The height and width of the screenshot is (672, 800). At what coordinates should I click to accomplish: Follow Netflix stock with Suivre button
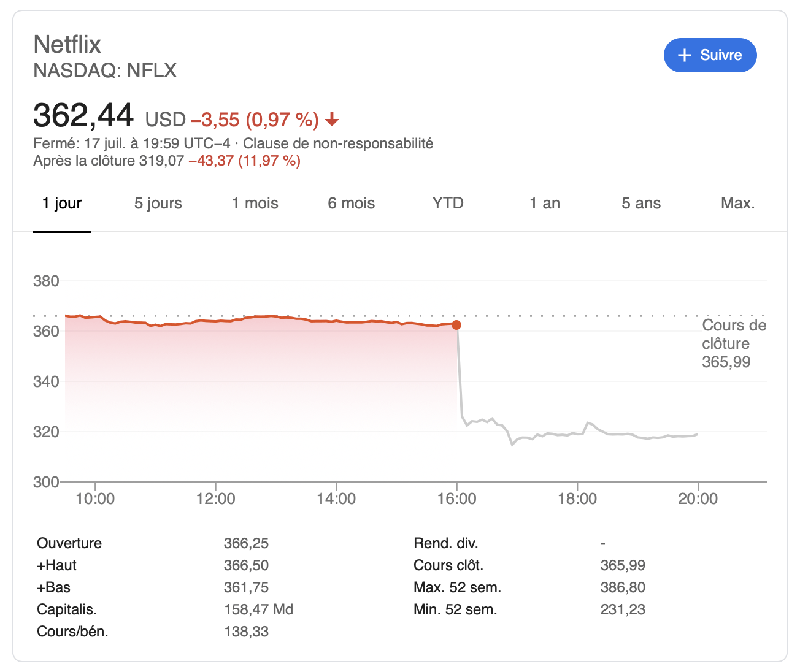click(710, 55)
